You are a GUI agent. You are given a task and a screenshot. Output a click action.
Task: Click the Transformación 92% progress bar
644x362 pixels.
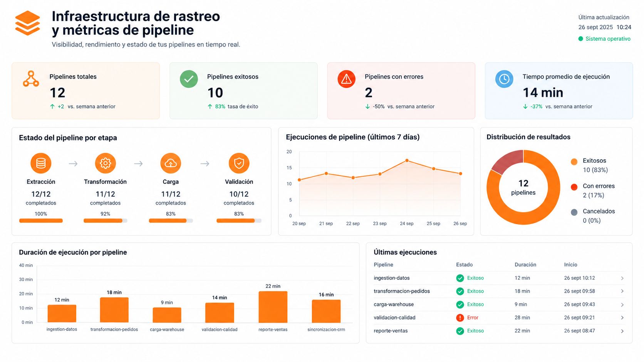coord(105,221)
